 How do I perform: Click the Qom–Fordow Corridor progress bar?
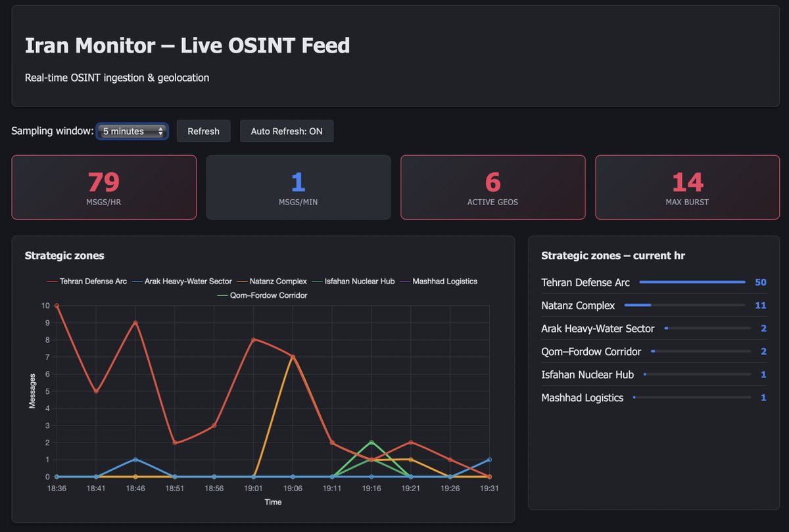tap(701, 351)
